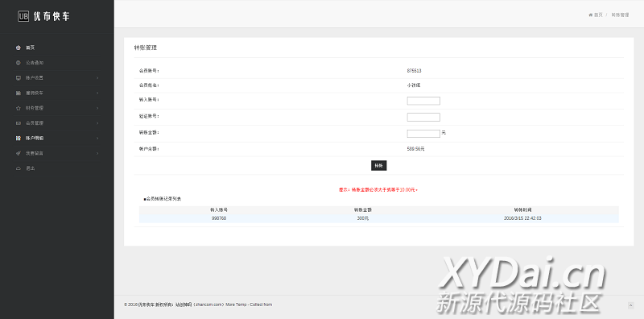The height and width of the screenshot is (319, 644).
Task: Expand the 财务管理 submenu chevron
Action: [97, 108]
